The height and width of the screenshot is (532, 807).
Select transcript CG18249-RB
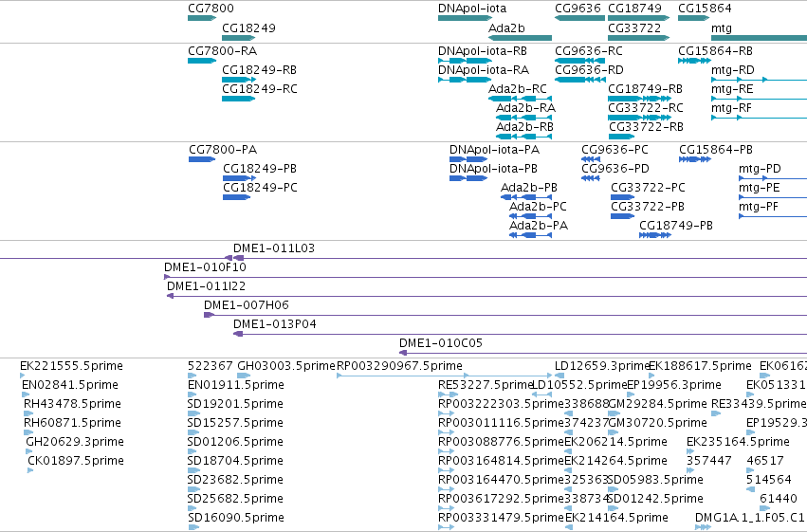pyautogui.click(x=239, y=80)
